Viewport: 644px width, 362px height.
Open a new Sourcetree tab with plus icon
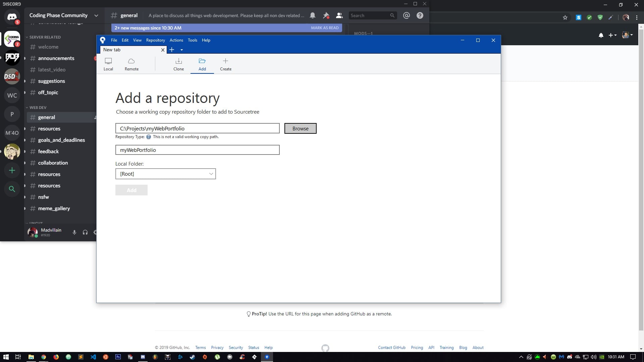tap(172, 50)
